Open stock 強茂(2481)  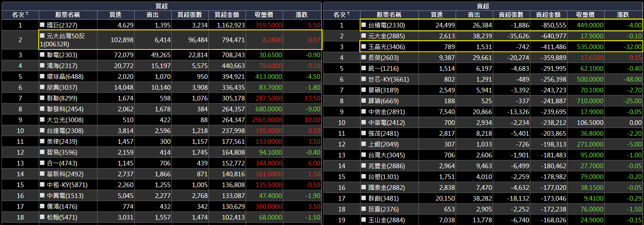pos(383,133)
